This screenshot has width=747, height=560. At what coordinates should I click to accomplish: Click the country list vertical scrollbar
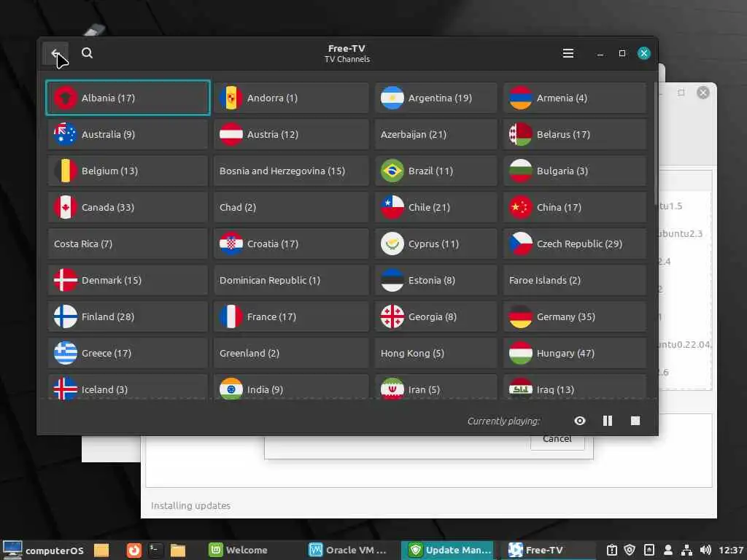pyautogui.click(x=656, y=143)
